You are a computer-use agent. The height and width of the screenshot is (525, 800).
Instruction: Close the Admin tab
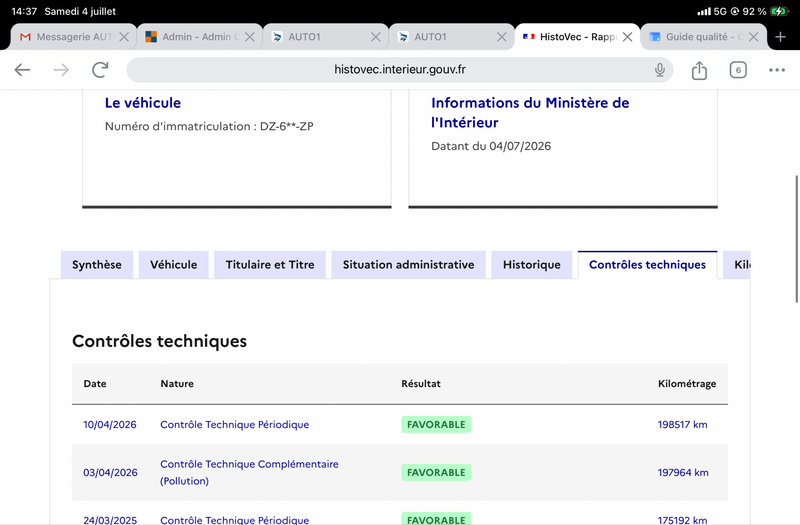pos(249,37)
